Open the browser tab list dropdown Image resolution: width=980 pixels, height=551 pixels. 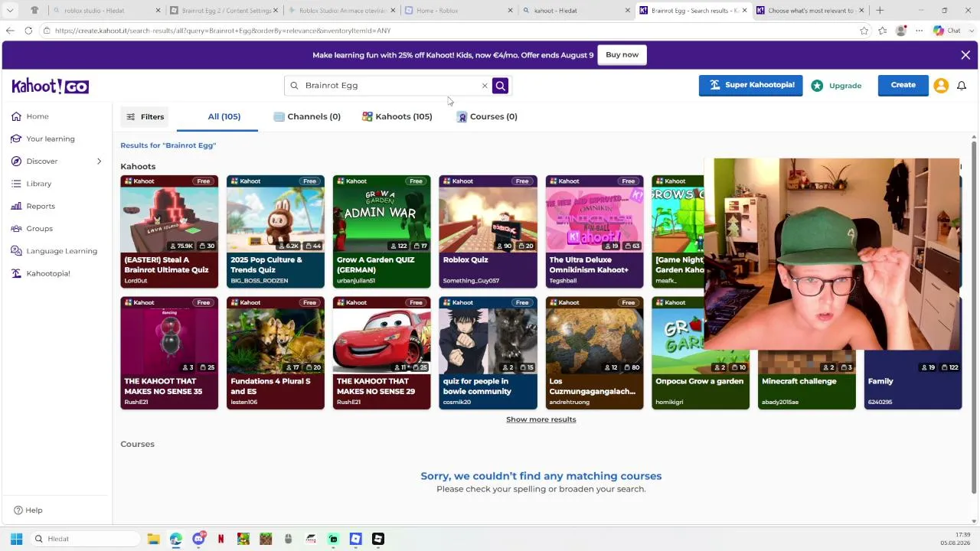(x=10, y=11)
